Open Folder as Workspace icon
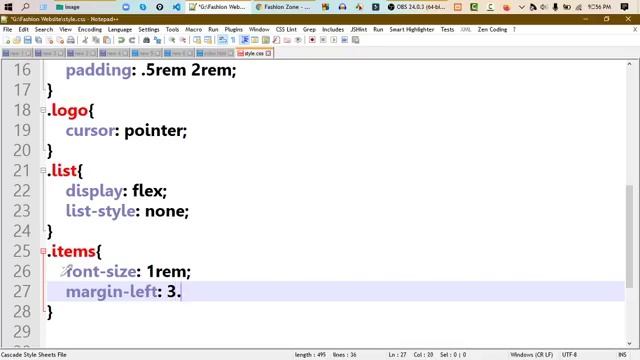This screenshot has width=640, height=360. point(287,40)
